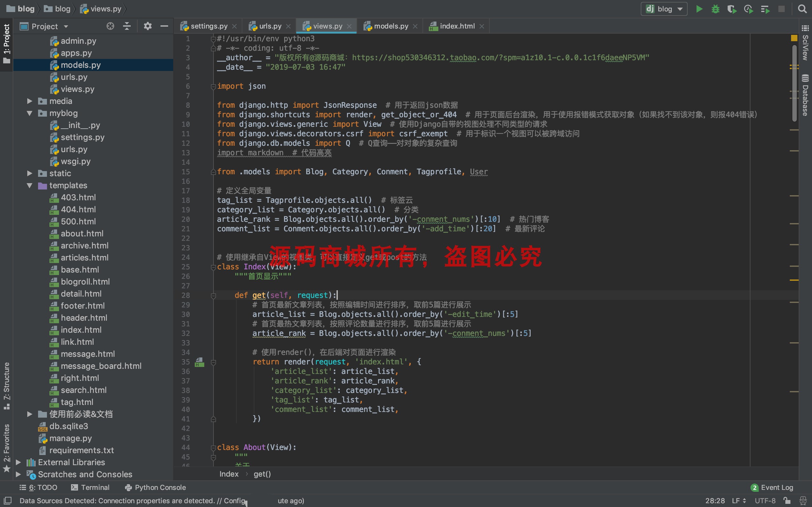Switch to the models.py tab
The image size is (812, 507).
tap(390, 26)
